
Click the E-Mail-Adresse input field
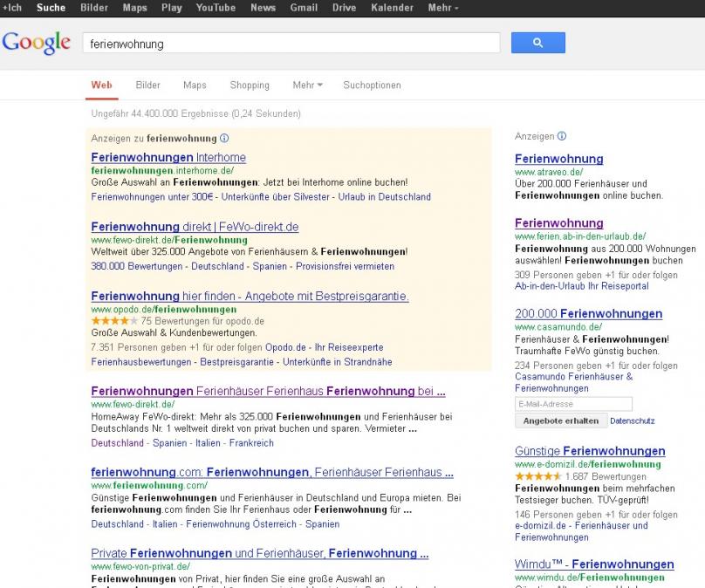click(573, 404)
